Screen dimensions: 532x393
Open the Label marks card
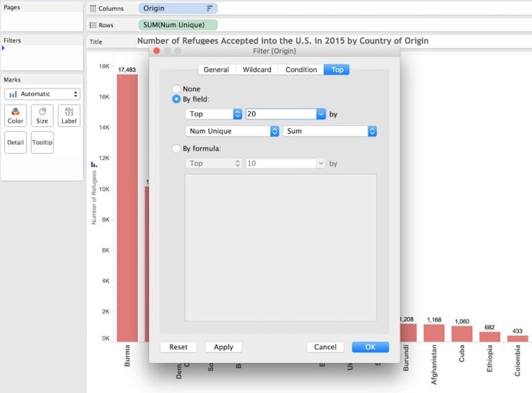click(69, 115)
